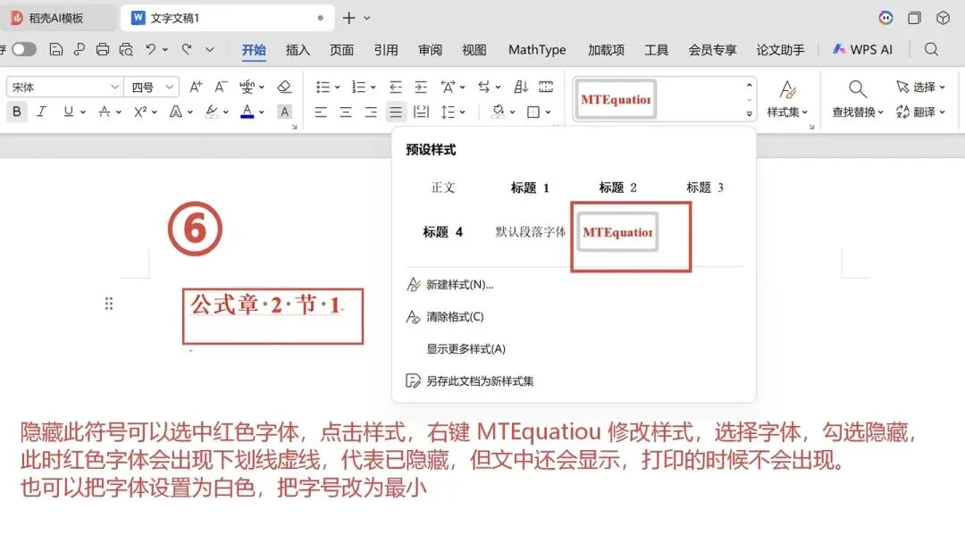This screenshot has height=560, width=965.
Task: Click the decrease indent icon
Action: coord(395,87)
